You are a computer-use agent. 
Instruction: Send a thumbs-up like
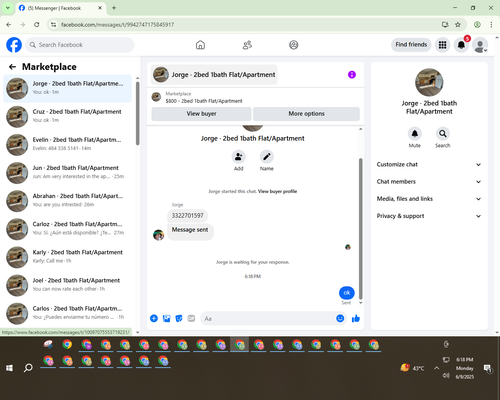coord(356,318)
